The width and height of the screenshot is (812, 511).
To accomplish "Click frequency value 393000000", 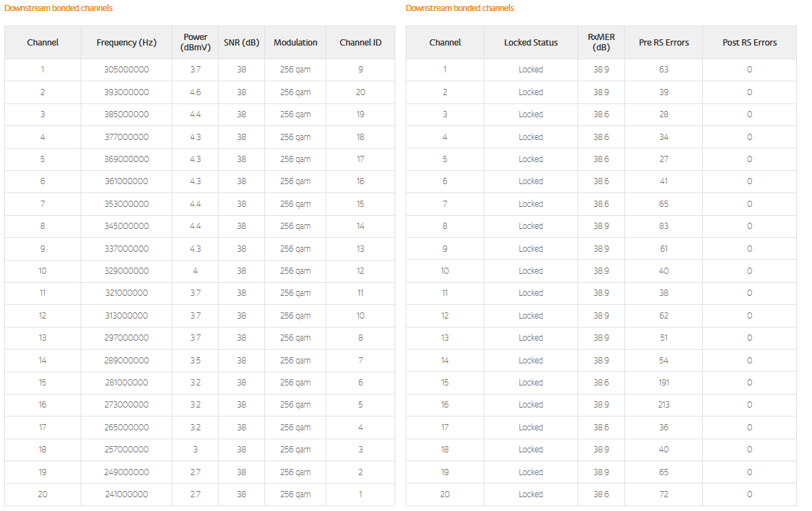I will tap(126, 92).
